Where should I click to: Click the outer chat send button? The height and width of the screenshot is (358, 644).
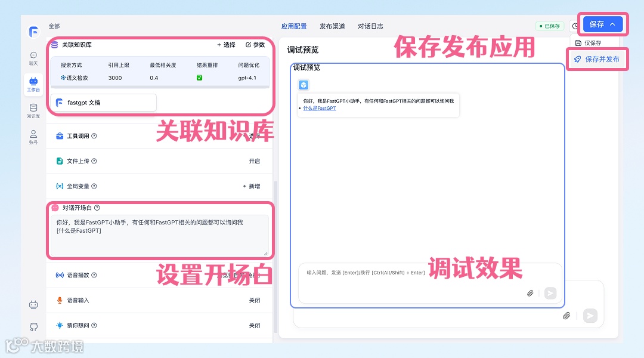click(x=590, y=316)
